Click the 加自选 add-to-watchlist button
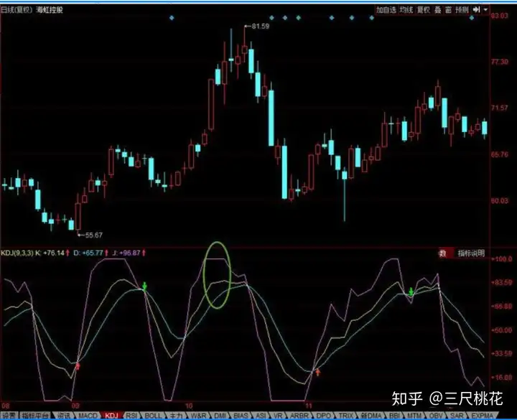The height and width of the screenshot is (420, 517). coord(386,10)
